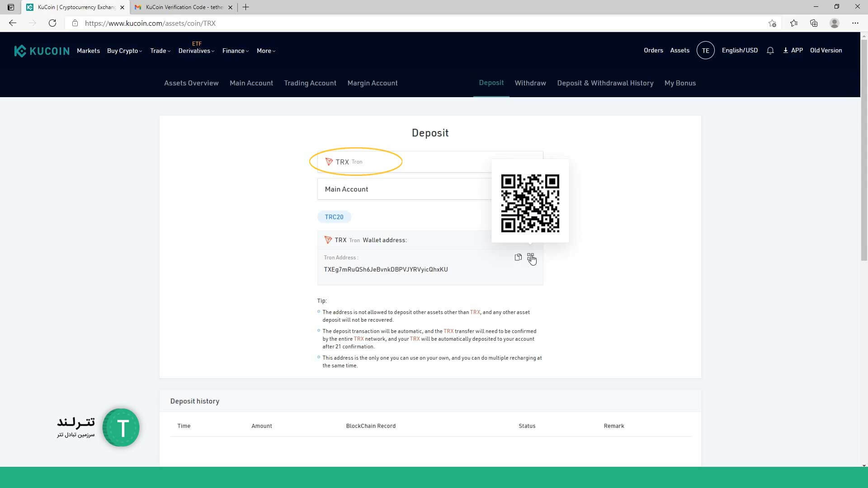Expand Trade menu
This screenshot has height=488, width=868.
(160, 51)
